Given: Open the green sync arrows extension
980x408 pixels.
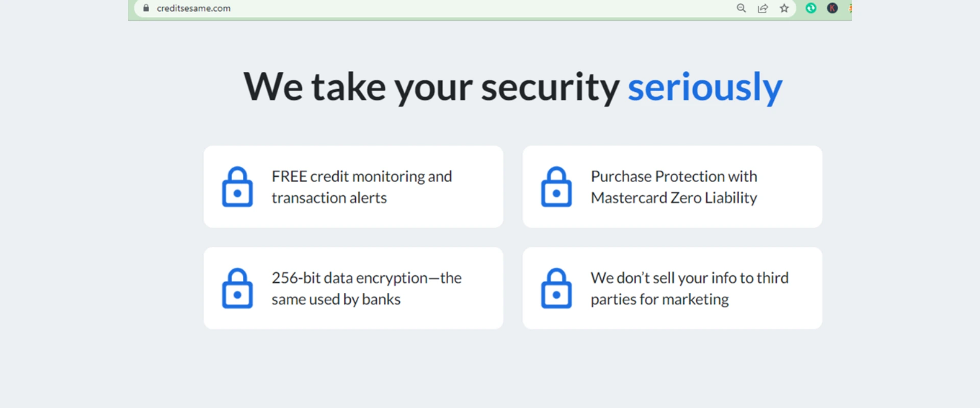Looking at the screenshot, I should (811, 8).
